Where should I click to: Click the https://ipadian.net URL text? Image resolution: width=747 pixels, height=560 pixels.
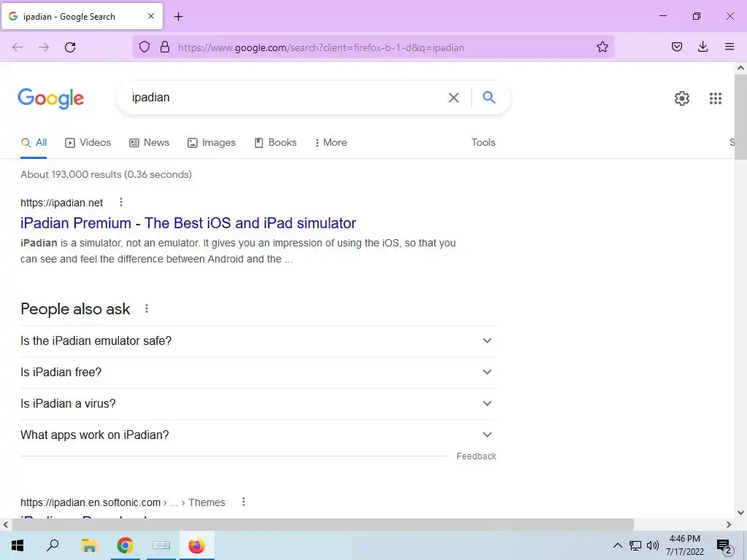(x=61, y=203)
